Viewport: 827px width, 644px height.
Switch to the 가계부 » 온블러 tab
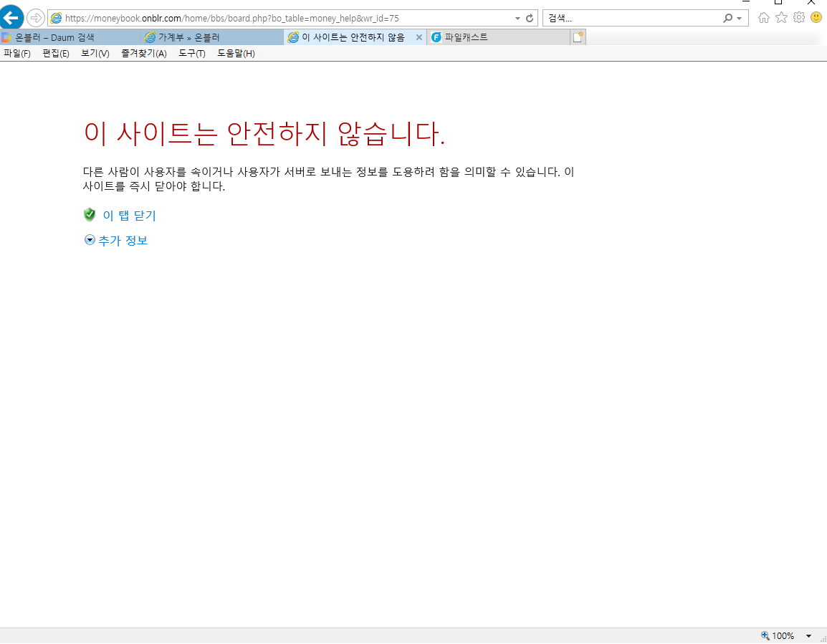coord(189,37)
